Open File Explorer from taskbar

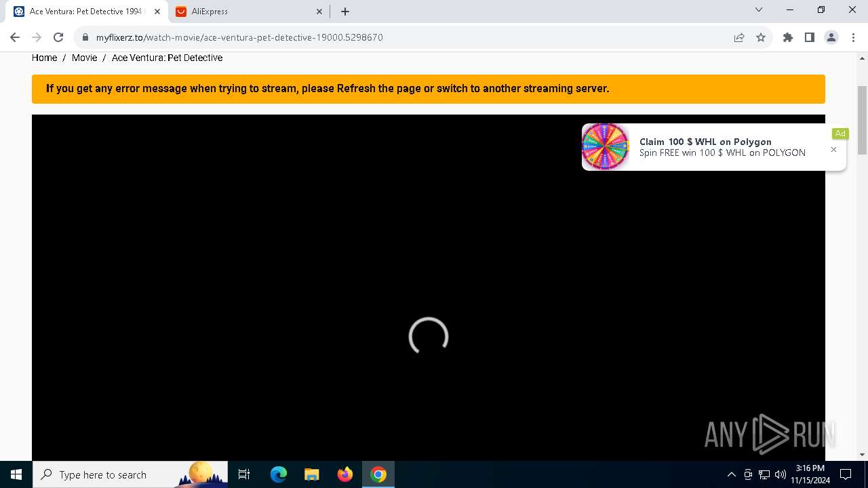click(x=312, y=474)
